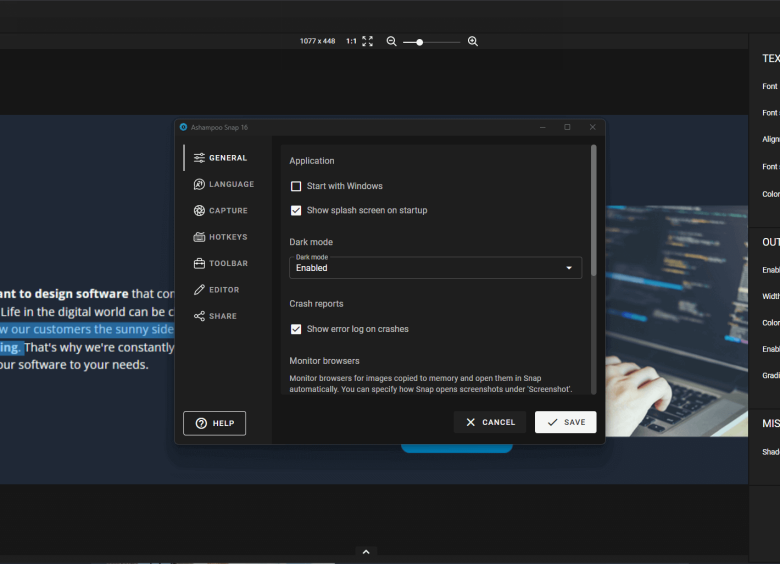The width and height of the screenshot is (780, 564).
Task: Click the settings dialog vertical scrollbar
Action: pos(593,210)
